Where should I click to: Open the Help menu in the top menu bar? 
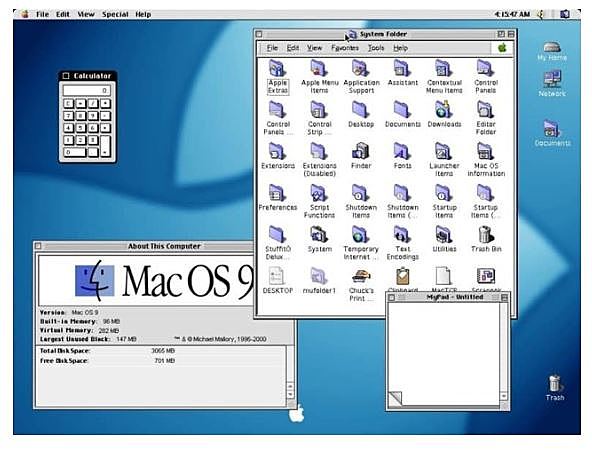tap(143, 14)
